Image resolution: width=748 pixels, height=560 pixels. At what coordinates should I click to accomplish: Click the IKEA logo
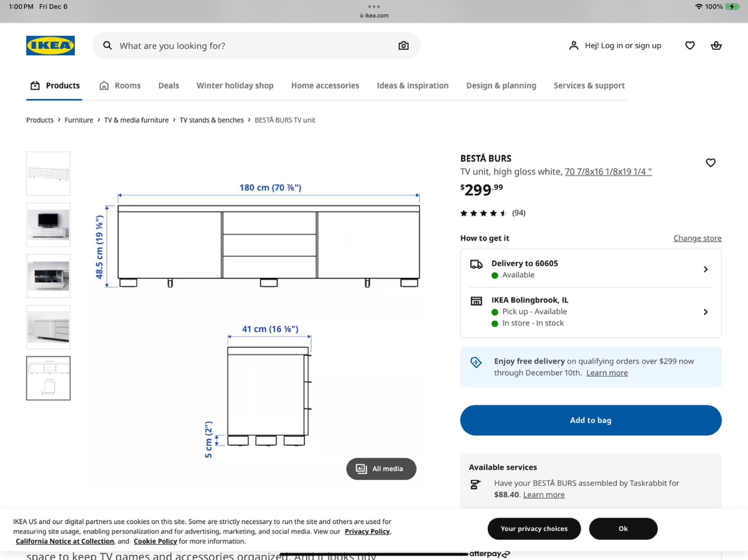50,46
